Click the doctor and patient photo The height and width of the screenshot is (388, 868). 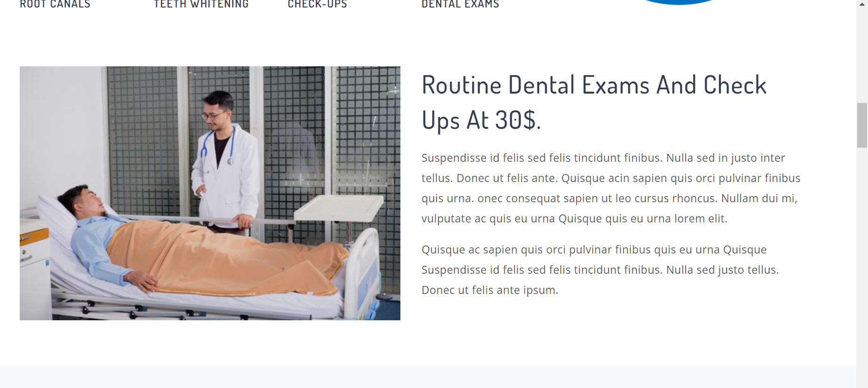click(x=210, y=193)
